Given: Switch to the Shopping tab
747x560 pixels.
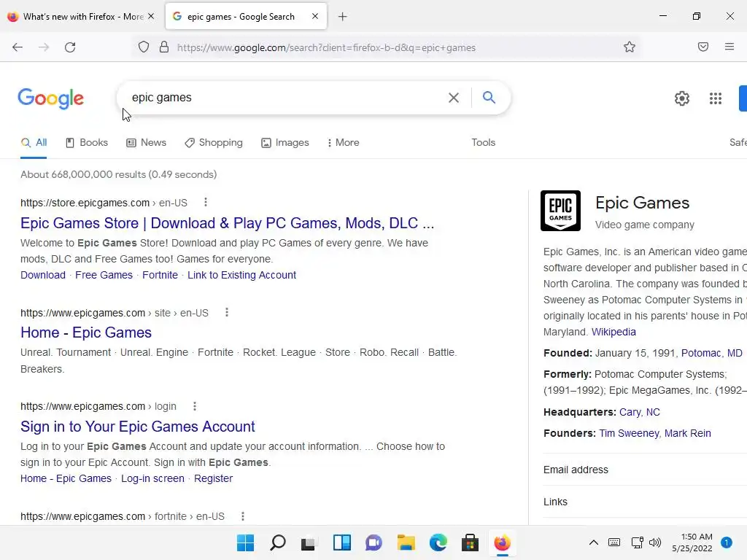Looking at the screenshot, I should (x=214, y=143).
